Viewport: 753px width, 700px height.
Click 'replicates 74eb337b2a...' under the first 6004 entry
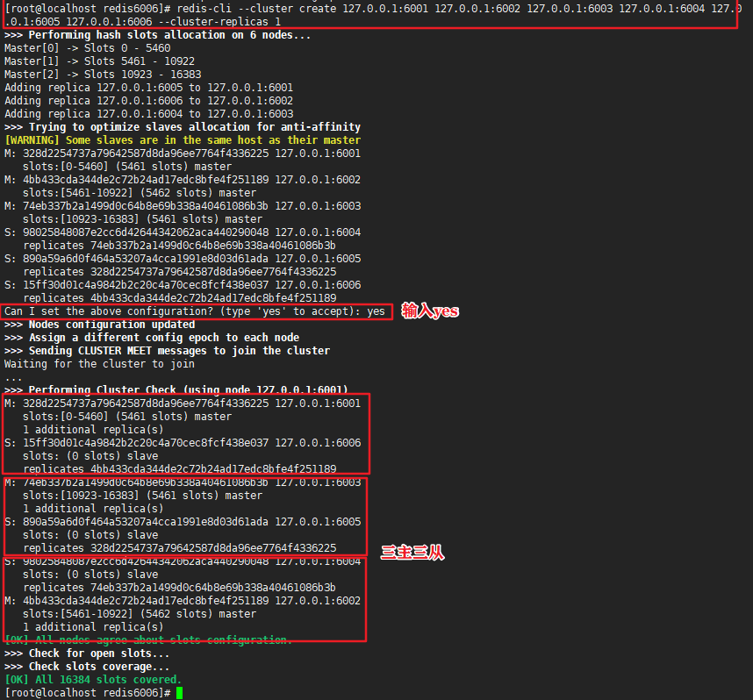pos(179,246)
